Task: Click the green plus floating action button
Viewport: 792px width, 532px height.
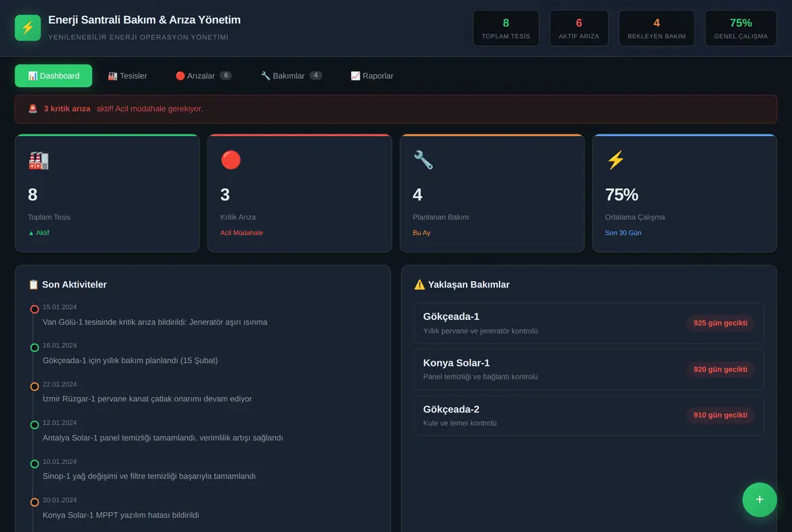Action: [760, 500]
